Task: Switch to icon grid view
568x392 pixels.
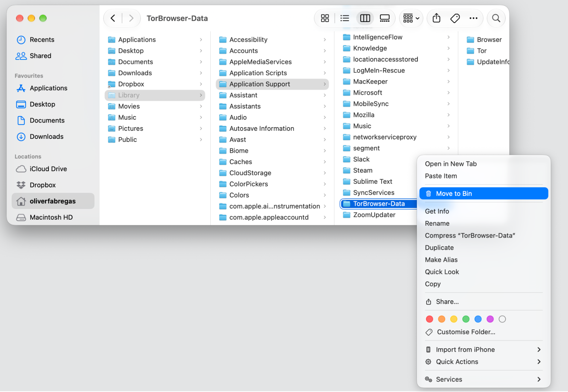Action: [x=325, y=18]
